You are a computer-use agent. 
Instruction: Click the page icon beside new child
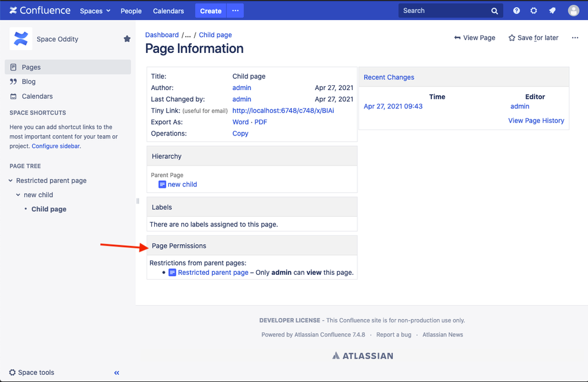(x=162, y=184)
